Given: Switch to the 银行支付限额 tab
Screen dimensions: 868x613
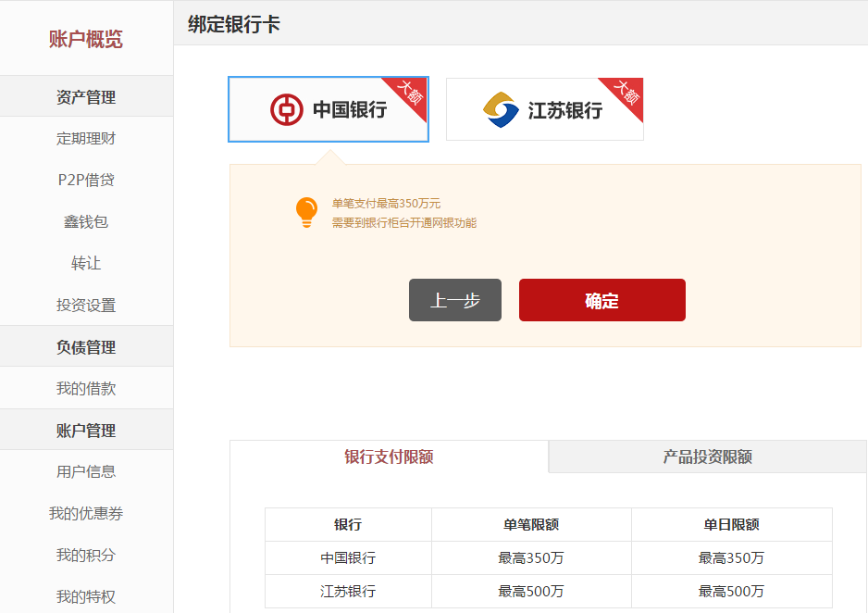Looking at the screenshot, I should pyautogui.click(x=390, y=457).
